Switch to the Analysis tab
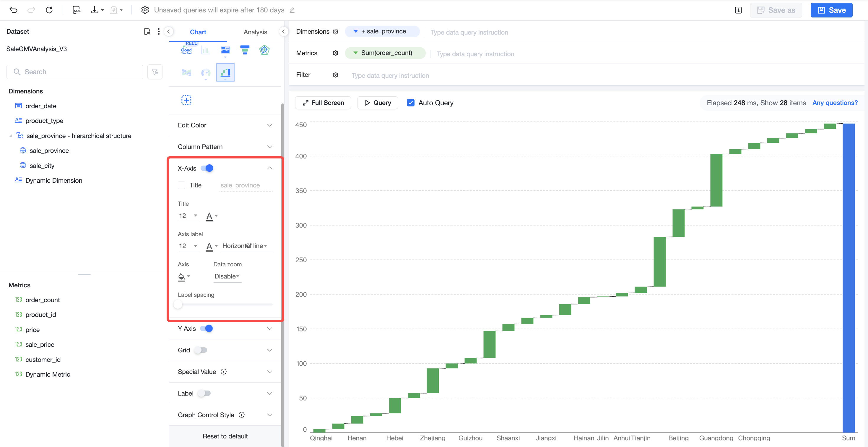868x447 pixels. [x=255, y=32]
